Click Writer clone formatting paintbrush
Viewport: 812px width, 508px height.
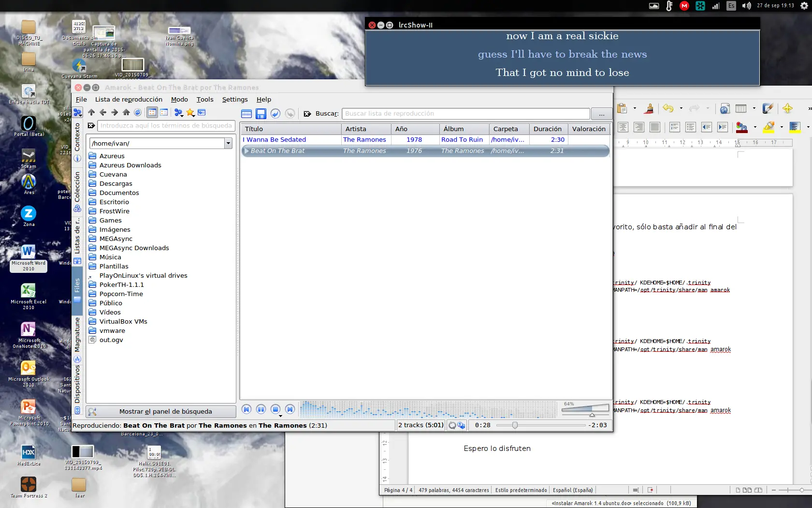[x=649, y=108]
